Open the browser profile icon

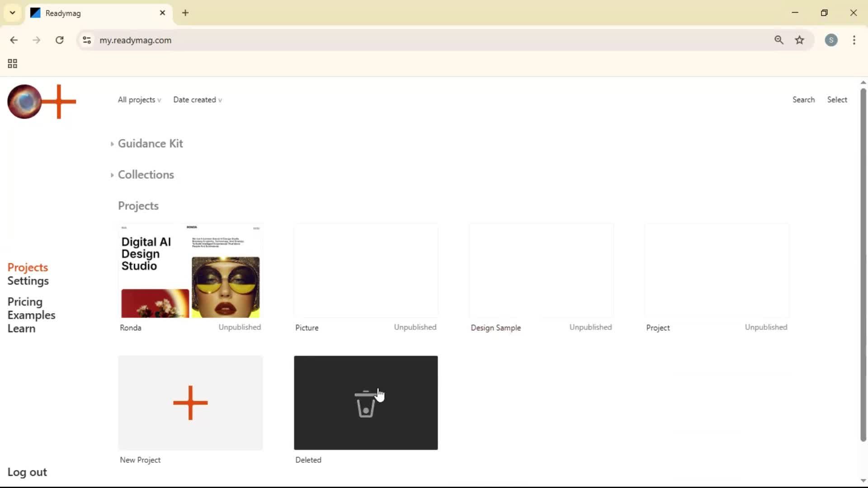pyautogui.click(x=831, y=40)
